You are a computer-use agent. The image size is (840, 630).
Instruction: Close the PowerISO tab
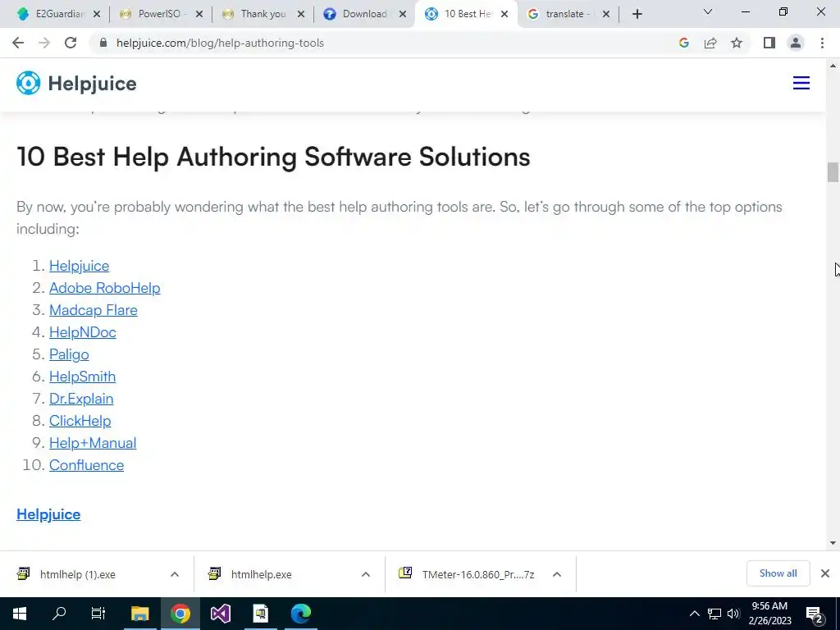199,15
